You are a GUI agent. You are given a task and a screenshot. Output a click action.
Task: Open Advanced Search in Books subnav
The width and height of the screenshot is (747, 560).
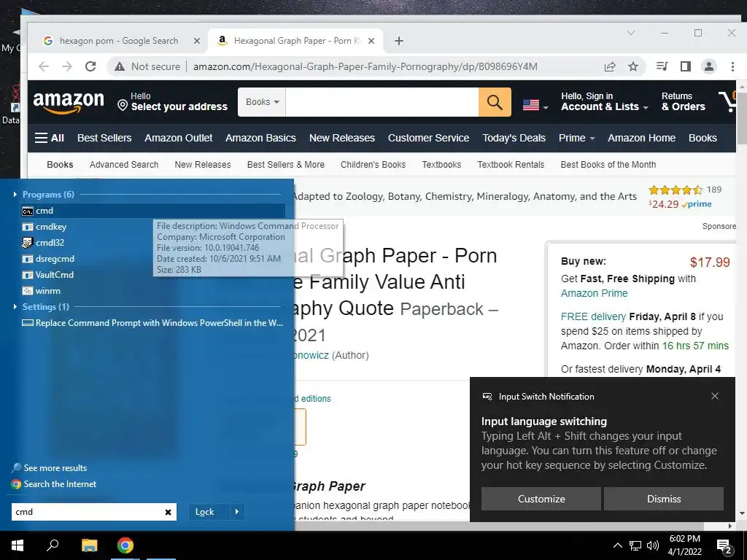[124, 165]
